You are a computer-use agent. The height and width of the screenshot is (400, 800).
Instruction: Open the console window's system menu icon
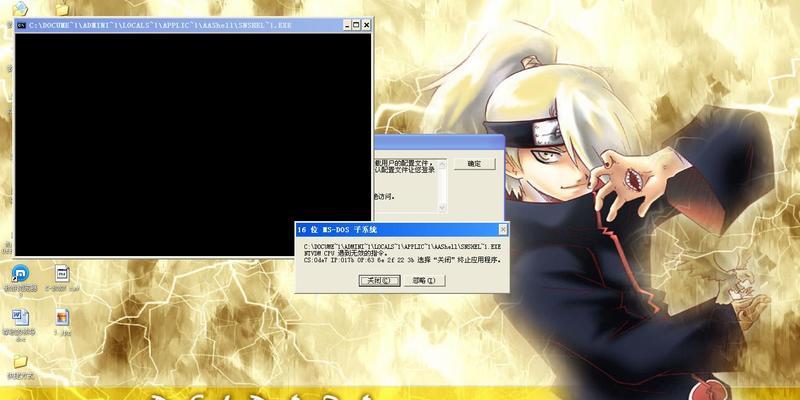21,24
